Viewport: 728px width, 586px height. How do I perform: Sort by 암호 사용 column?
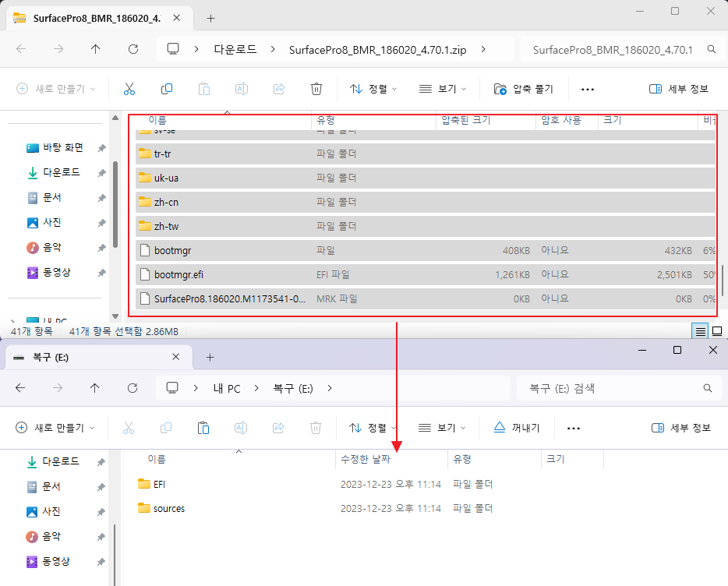561,120
